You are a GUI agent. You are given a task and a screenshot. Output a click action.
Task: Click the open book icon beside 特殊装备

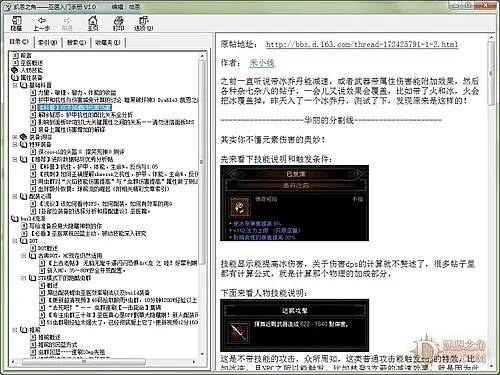click(24, 144)
